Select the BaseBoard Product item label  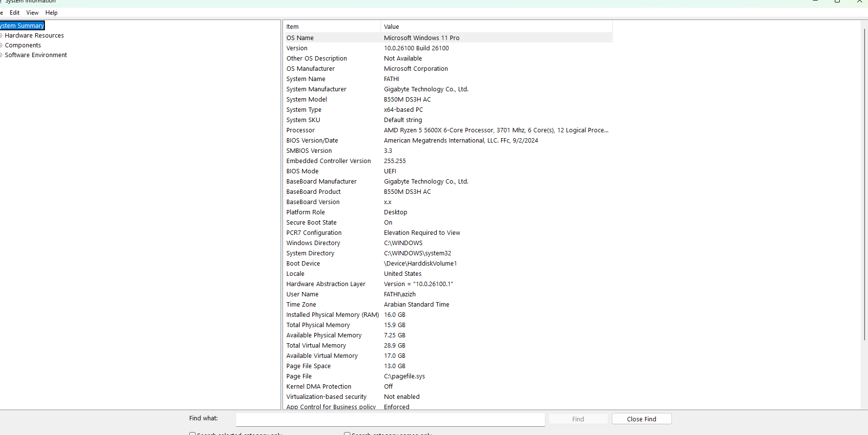coord(313,192)
